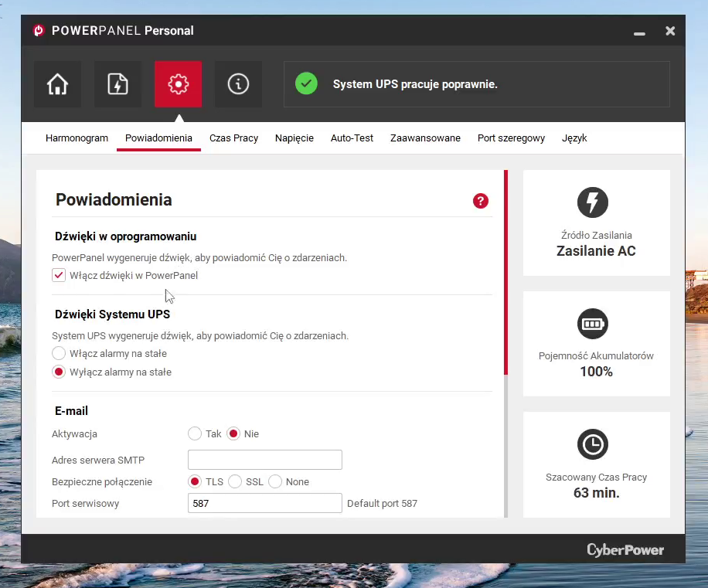Click the service port field showing 587
The image size is (708, 588).
pyautogui.click(x=264, y=503)
